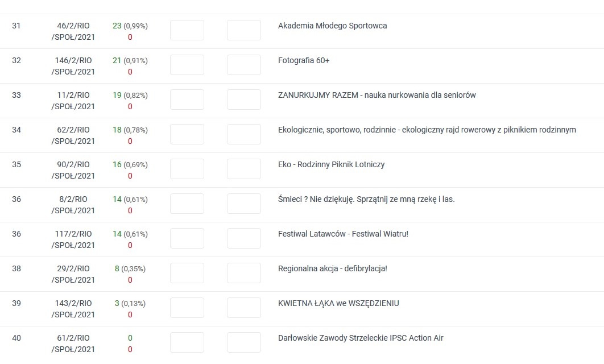Image resolution: width=604 pixels, height=364 pixels.
Task: Open the Akademia Młodego Sportowca project
Action: click(x=332, y=26)
